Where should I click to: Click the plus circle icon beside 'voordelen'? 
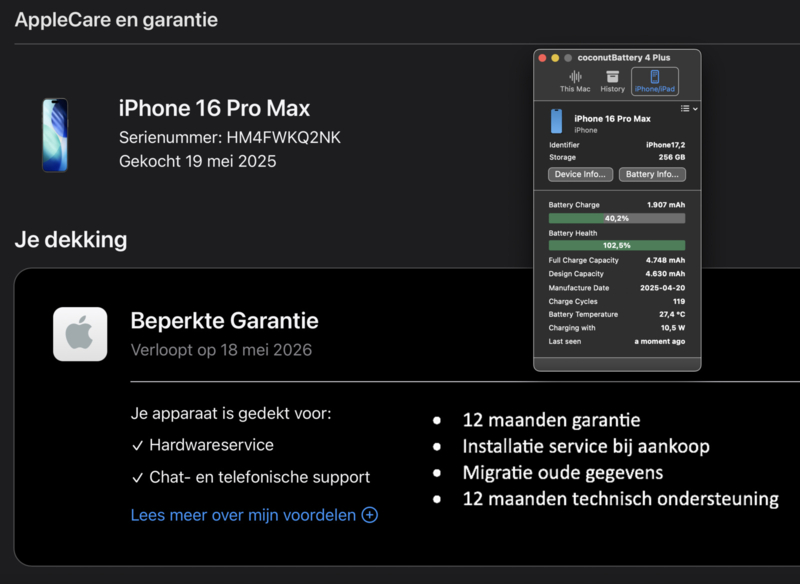pos(370,515)
